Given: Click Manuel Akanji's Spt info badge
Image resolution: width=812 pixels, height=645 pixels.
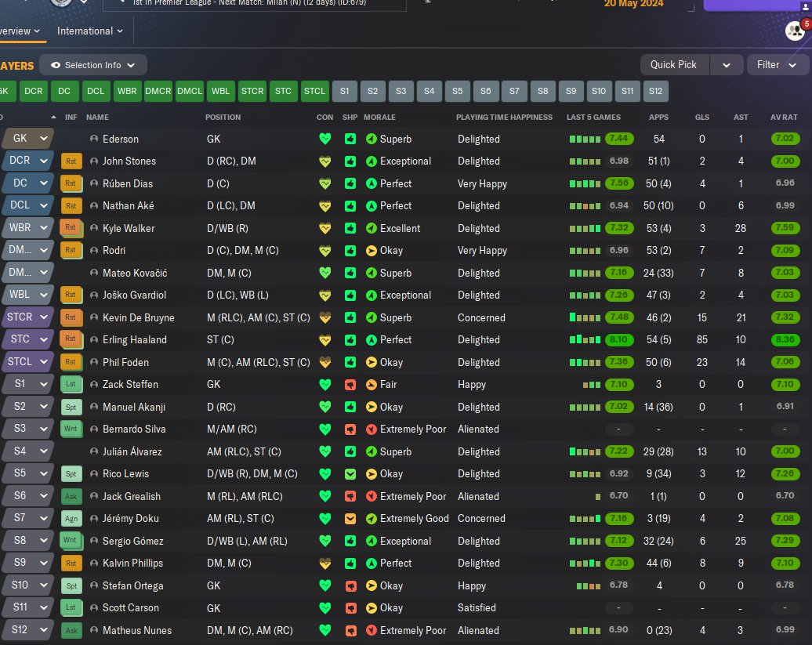Looking at the screenshot, I should pyautogui.click(x=71, y=407).
